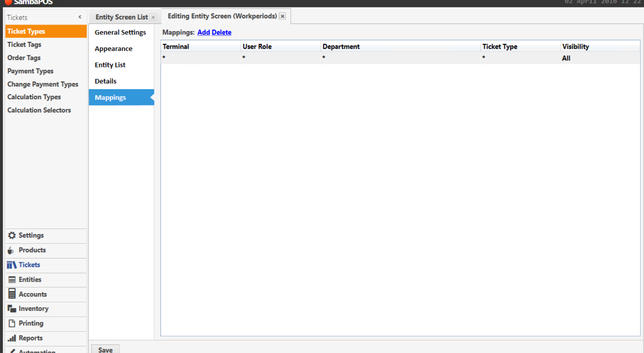Viewport: 644px width, 353px height.
Task: Click the Department cell in mapping row
Action: [400, 58]
